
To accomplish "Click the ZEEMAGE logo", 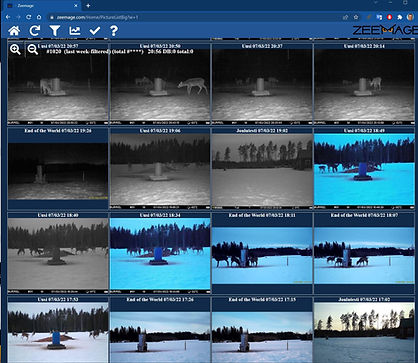I will point(385,30).
